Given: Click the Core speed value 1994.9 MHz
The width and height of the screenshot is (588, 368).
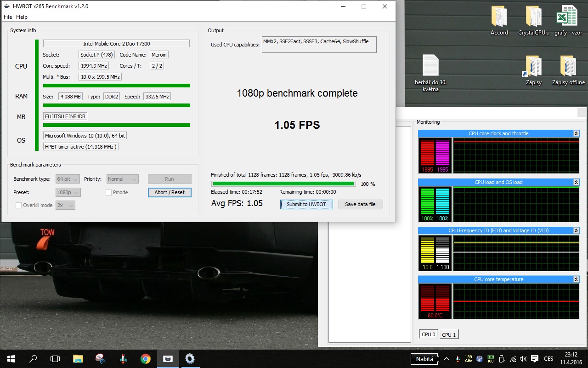Looking at the screenshot, I should pos(94,66).
